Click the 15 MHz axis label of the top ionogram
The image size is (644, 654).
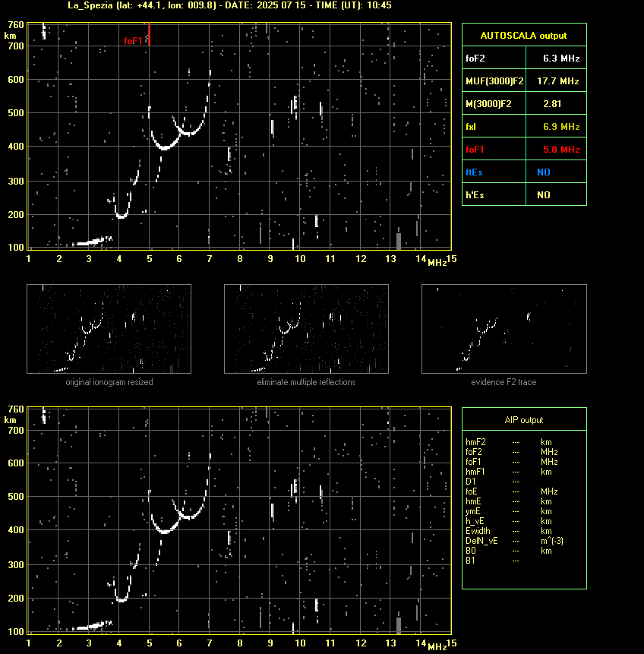[452, 259]
